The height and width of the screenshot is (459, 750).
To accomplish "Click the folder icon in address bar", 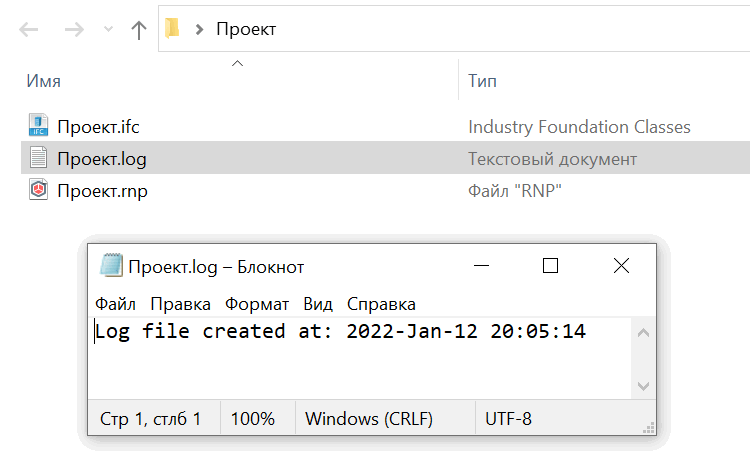I will pos(172,28).
